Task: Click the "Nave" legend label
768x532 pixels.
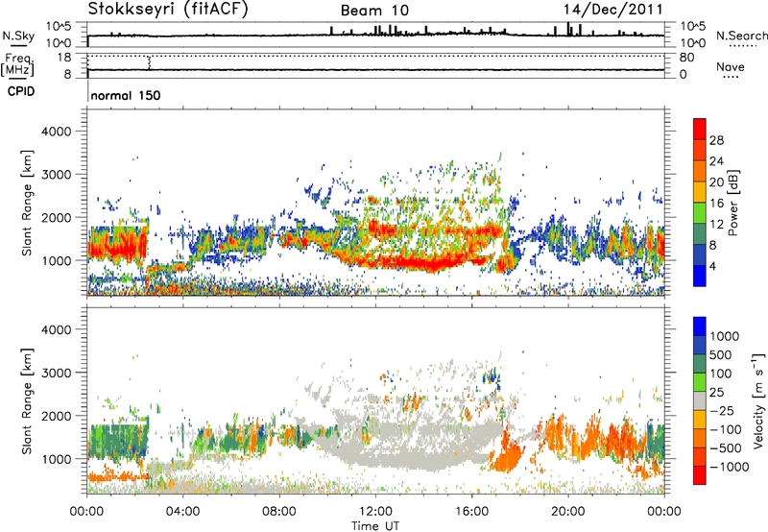Action: tap(731, 66)
